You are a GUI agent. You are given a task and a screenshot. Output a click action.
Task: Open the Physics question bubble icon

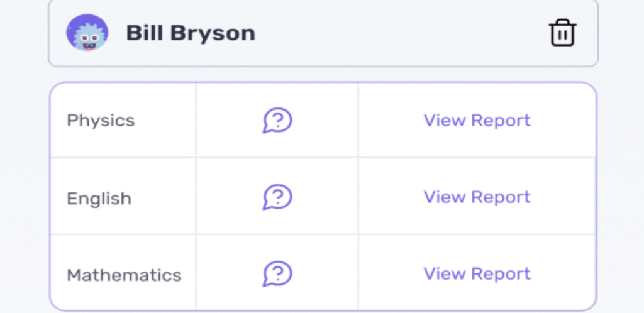[277, 120]
